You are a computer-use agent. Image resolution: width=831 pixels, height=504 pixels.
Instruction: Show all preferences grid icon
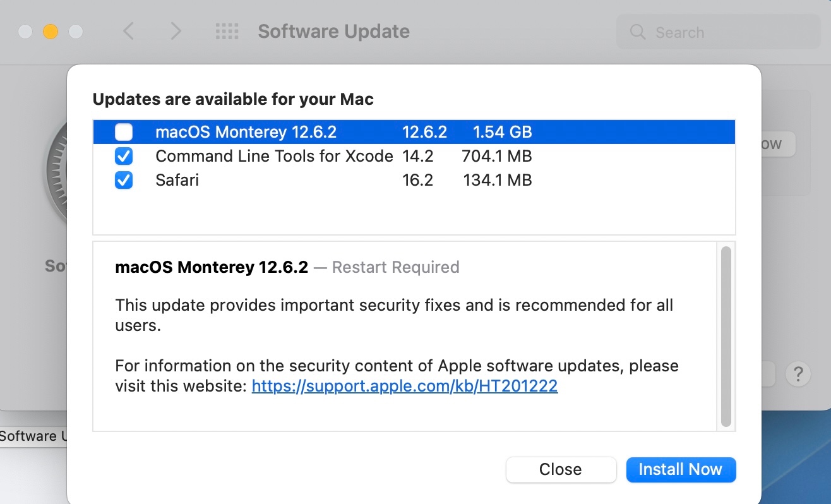(227, 31)
